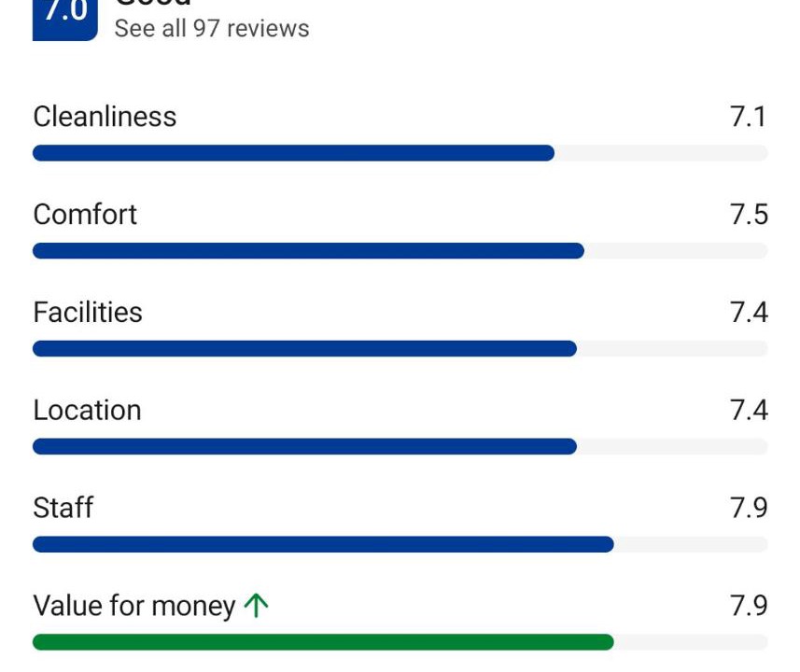Click the green upward arrow icon

(256, 607)
